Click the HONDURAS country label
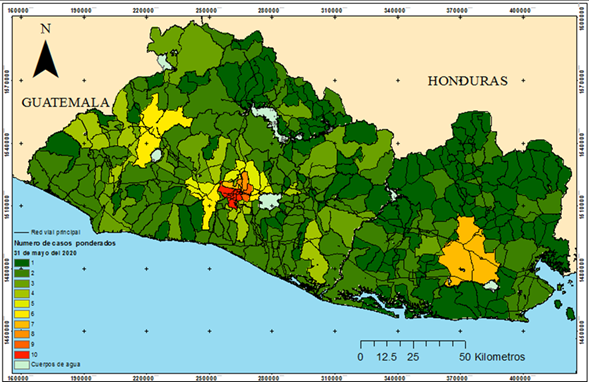 coord(468,81)
